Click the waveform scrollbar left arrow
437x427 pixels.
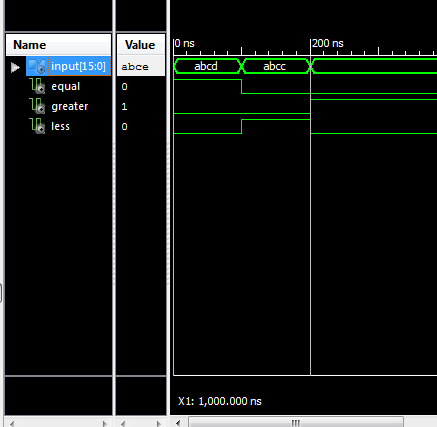coord(178,423)
